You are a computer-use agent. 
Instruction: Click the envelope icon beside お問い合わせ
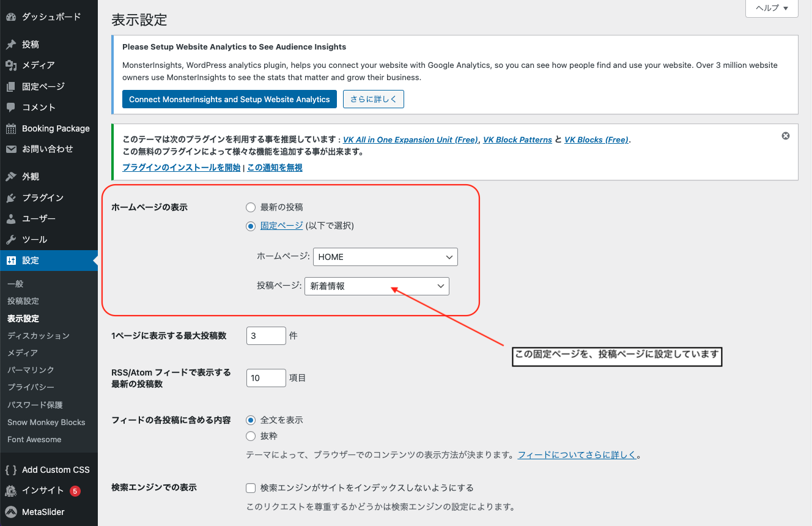(x=11, y=149)
